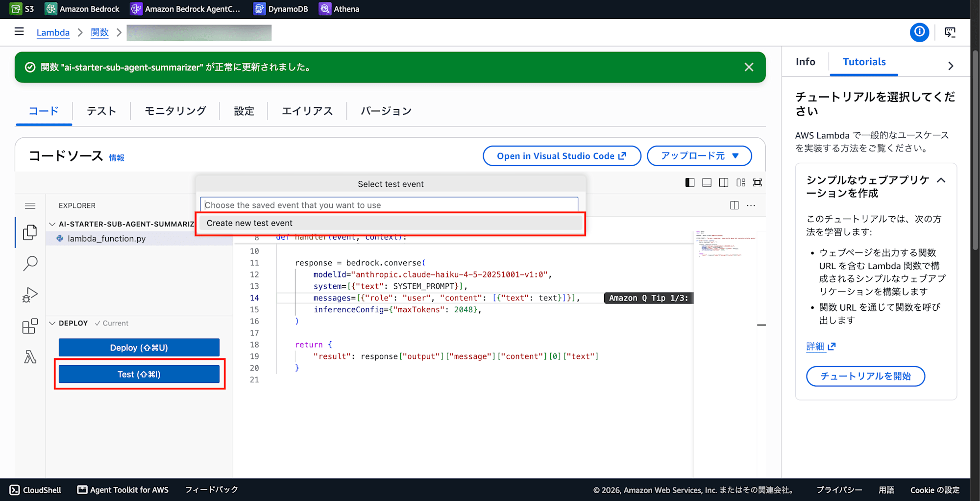Collapse the DEPLOY section
980x501 pixels.
tap(52, 323)
